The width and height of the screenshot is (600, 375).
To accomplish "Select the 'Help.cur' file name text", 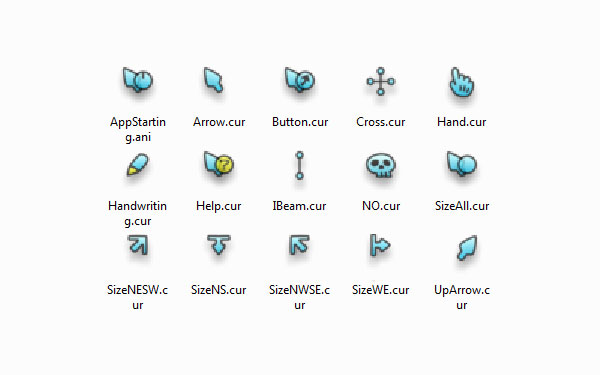I will pyautogui.click(x=218, y=206).
